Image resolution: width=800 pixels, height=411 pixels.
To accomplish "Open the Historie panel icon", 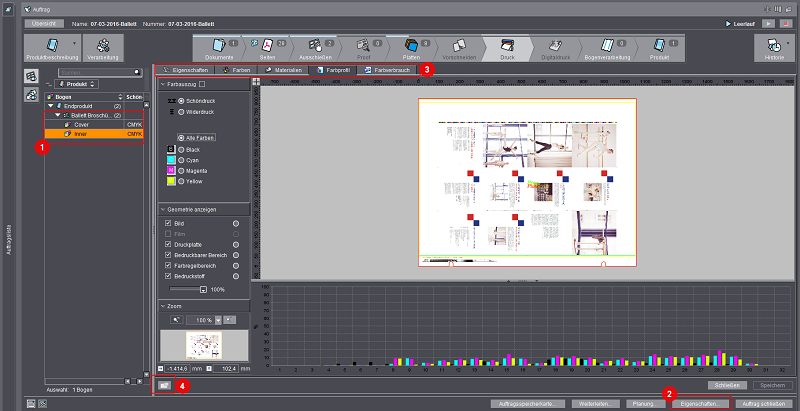I will (x=773, y=46).
